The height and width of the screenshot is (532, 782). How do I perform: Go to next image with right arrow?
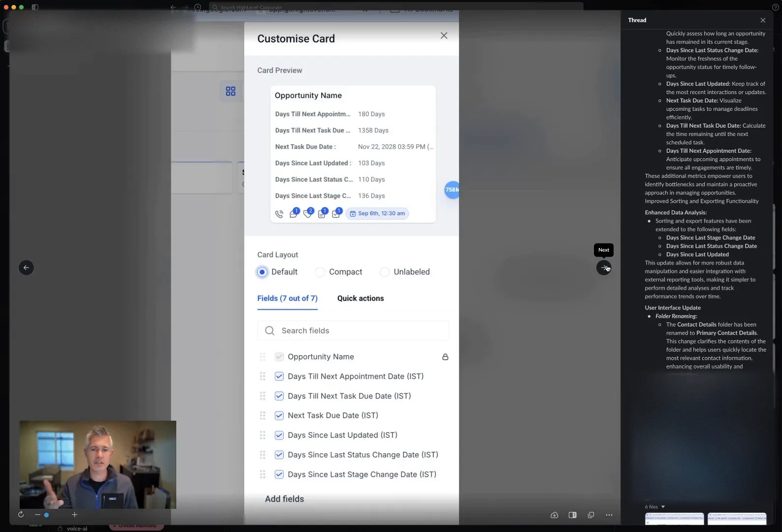(x=604, y=267)
